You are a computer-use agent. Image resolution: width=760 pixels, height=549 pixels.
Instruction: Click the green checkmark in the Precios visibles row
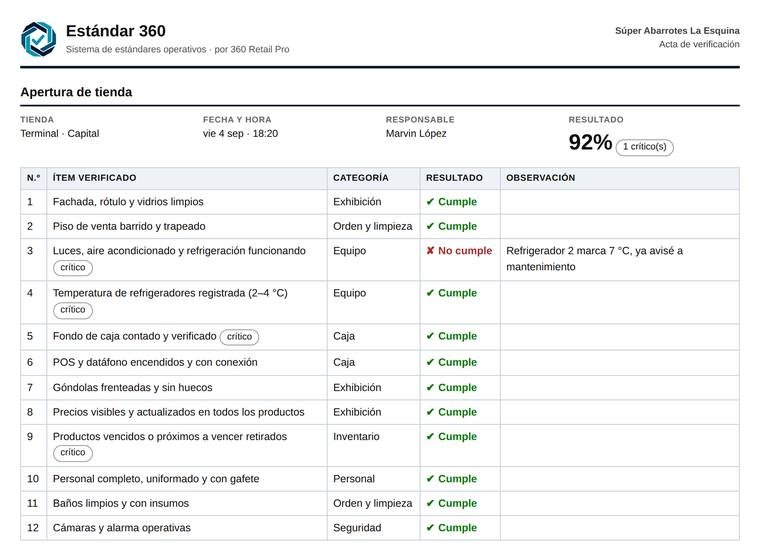tap(430, 412)
